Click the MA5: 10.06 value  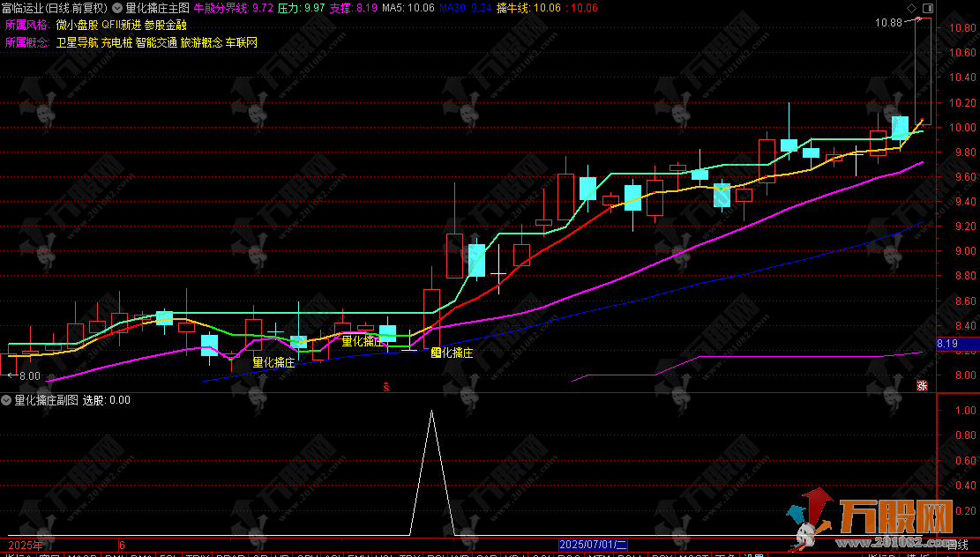(x=408, y=8)
